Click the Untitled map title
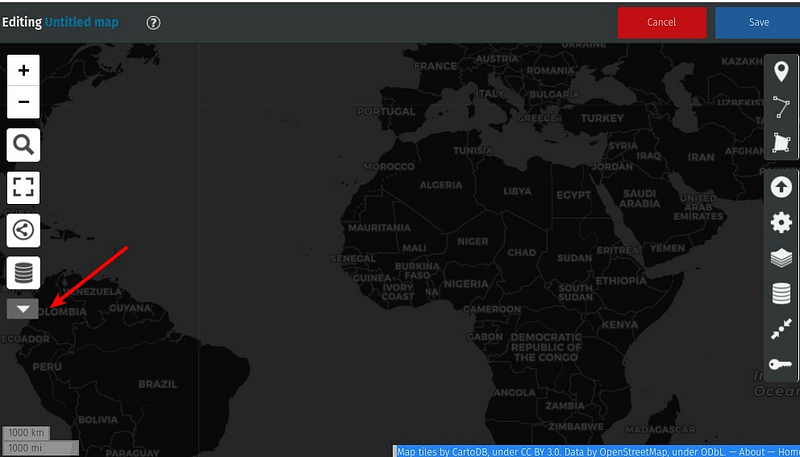Image resolution: width=800 pixels, height=457 pixels. click(x=82, y=22)
